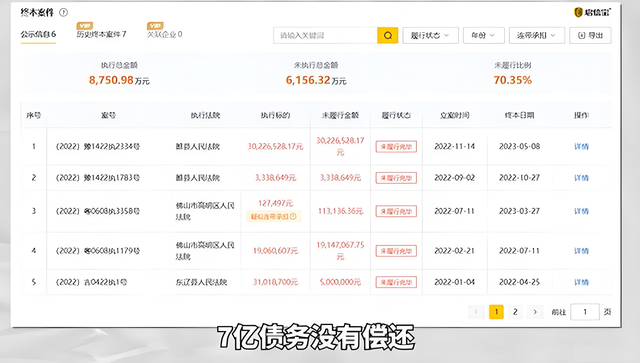Click the jump-to-page number input
The image size is (640, 363).
584,312
